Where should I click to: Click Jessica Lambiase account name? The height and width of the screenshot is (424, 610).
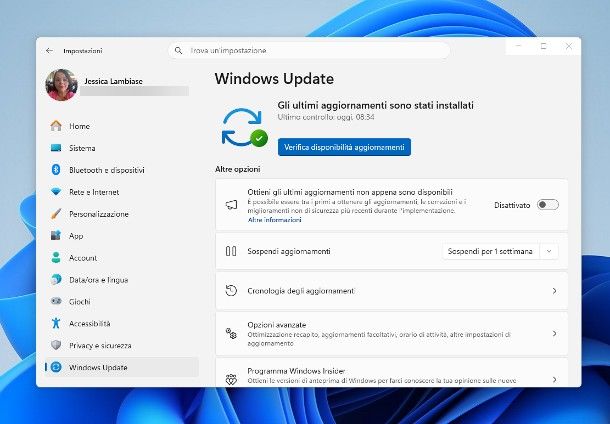[113, 81]
